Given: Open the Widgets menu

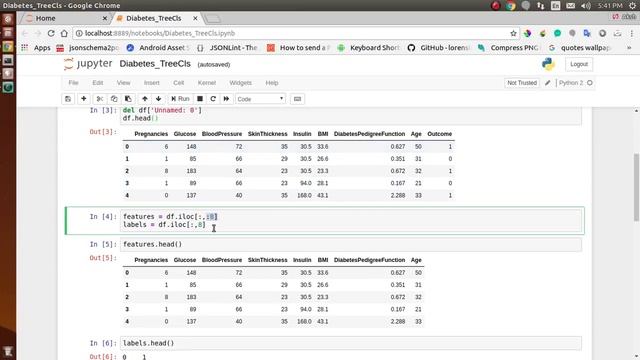Looking at the screenshot, I should pos(240,83).
